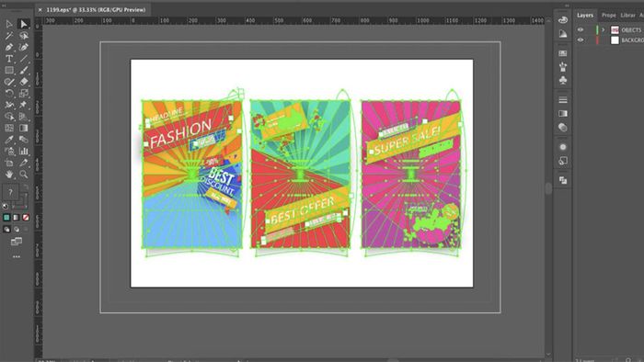Expand the OBJECTS layer
This screenshot has width=644, height=362.
(x=603, y=29)
